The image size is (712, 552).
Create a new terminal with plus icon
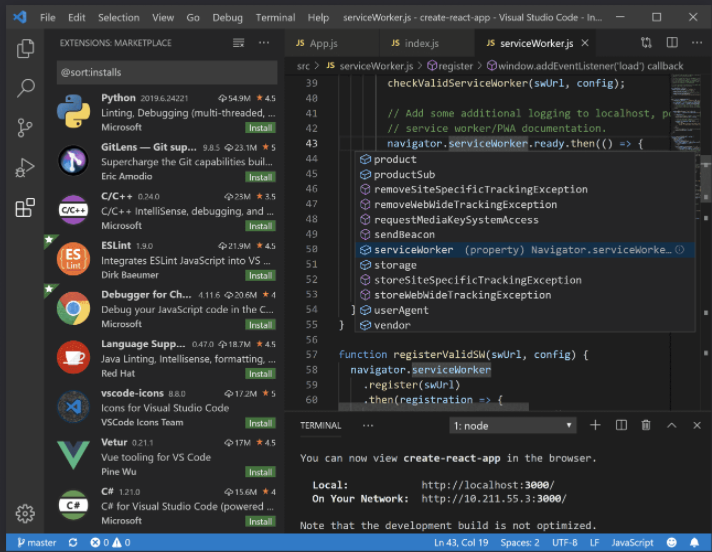click(595, 425)
